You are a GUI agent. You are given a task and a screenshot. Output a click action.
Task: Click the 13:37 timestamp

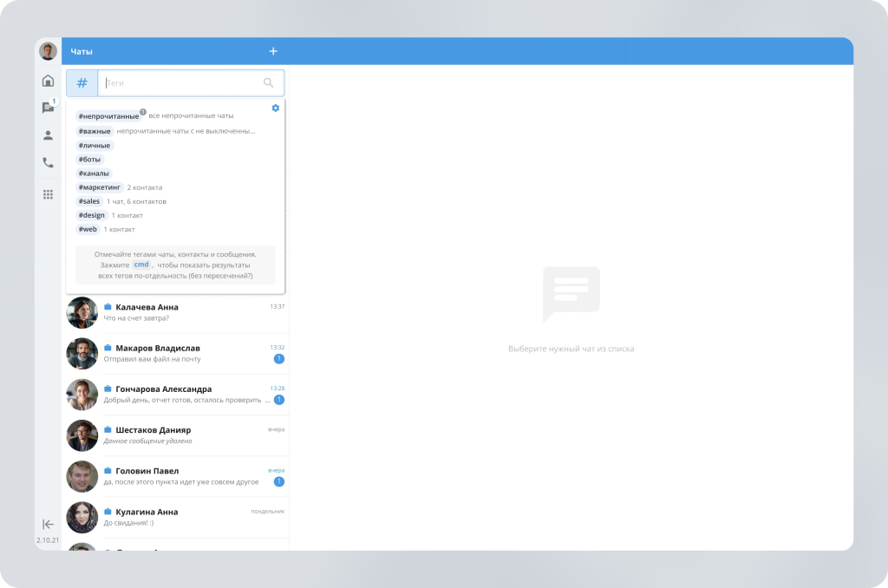coord(277,306)
